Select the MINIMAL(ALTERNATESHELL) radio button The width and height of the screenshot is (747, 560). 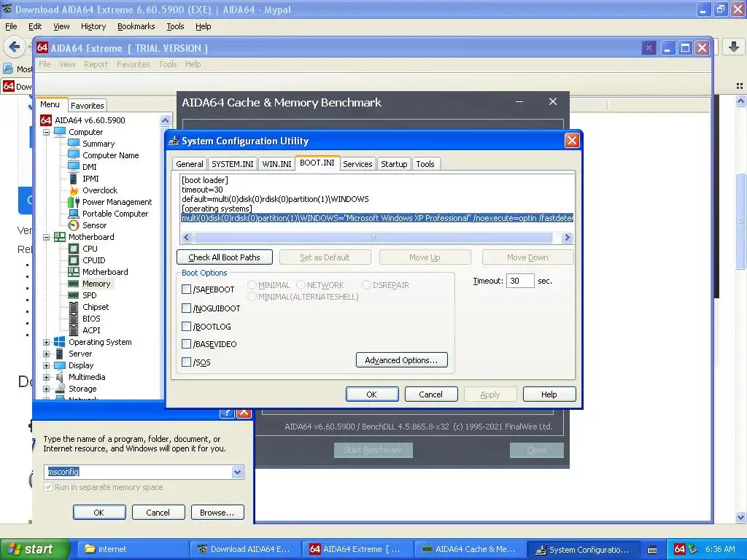[252, 297]
